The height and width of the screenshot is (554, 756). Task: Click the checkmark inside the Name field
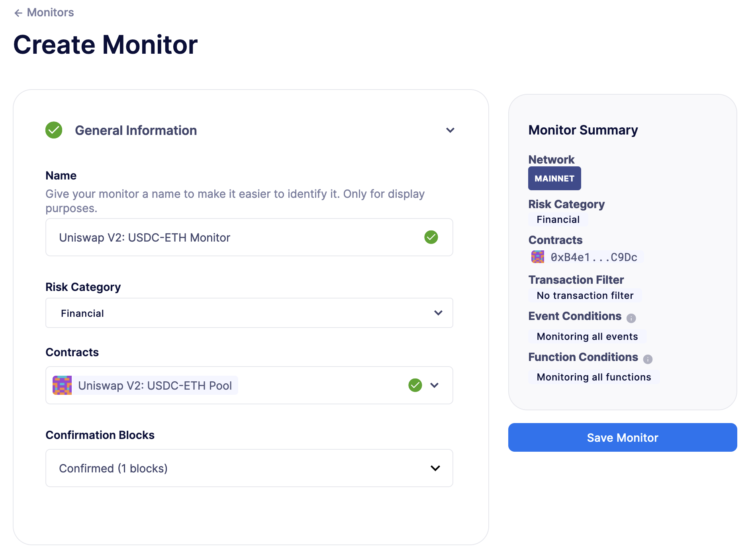[431, 237]
